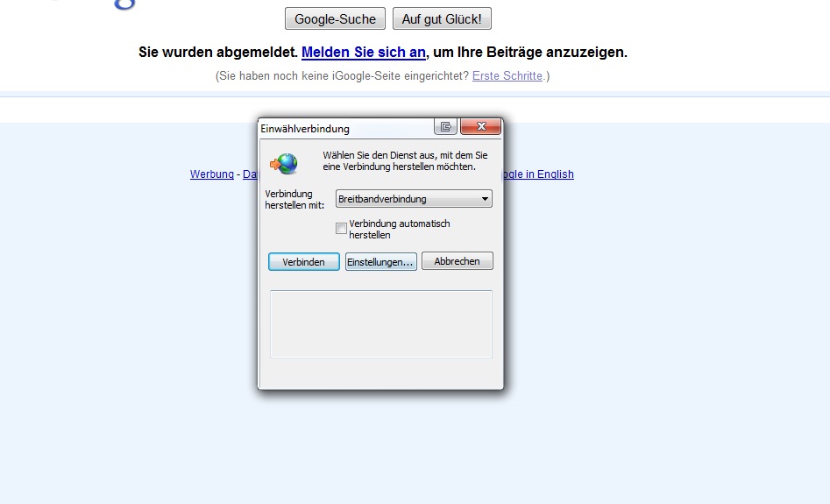This screenshot has height=504, width=830.
Task: Open the Breitbandverbindung connection dropdown
Action: point(414,199)
